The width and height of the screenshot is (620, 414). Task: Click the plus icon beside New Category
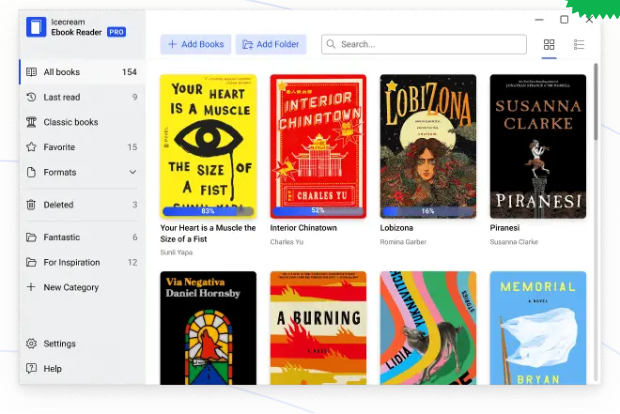pyautogui.click(x=31, y=287)
